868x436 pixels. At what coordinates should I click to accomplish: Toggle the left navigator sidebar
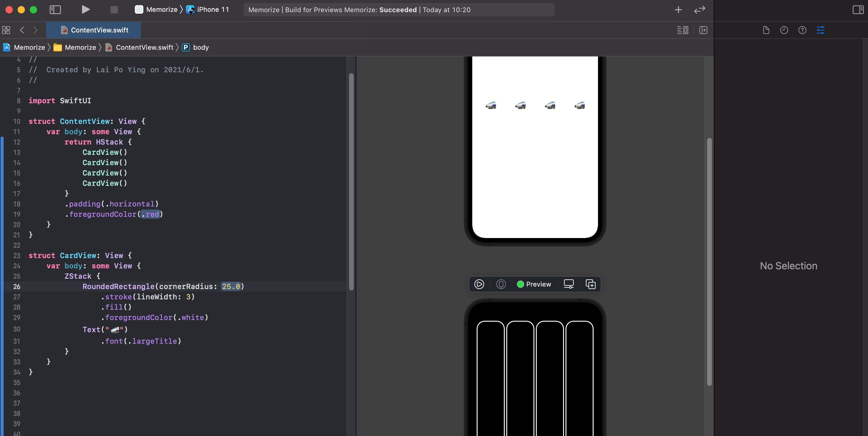(x=55, y=10)
